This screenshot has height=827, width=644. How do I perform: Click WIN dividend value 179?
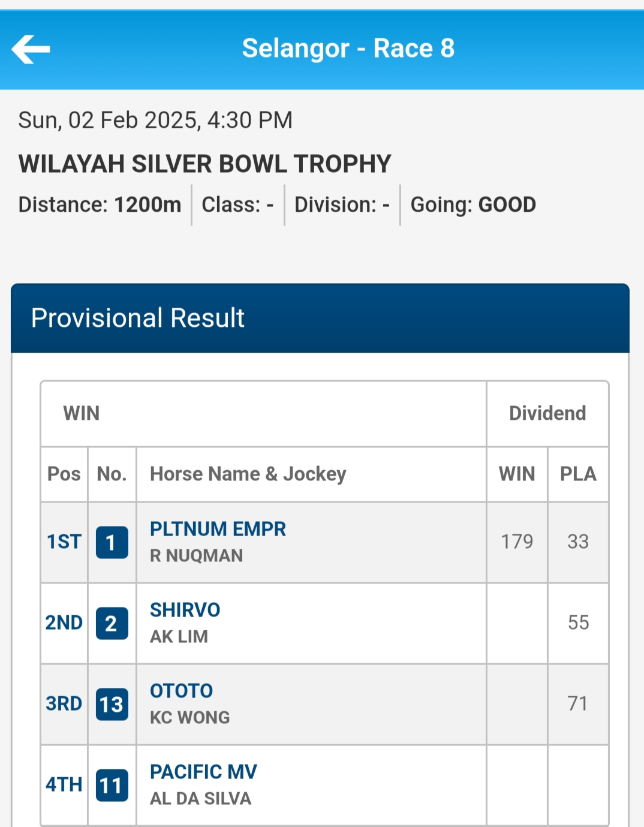coord(516,542)
